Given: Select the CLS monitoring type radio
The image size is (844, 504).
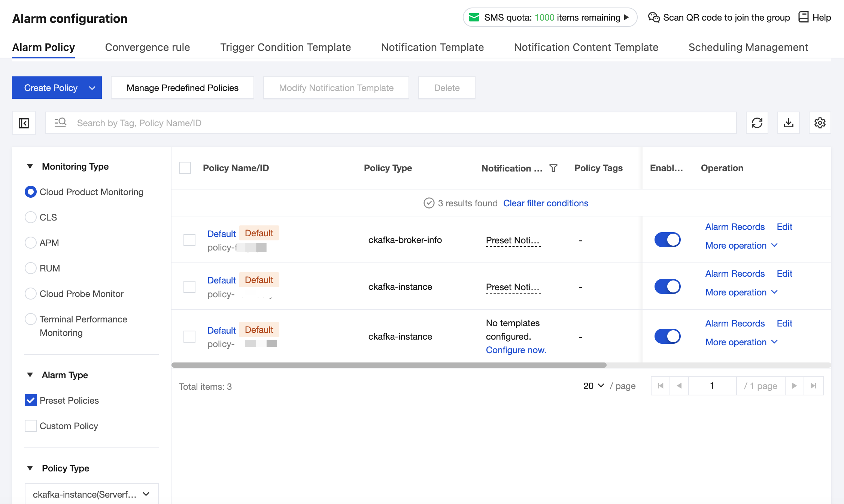Looking at the screenshot, I should coord(31,217).
